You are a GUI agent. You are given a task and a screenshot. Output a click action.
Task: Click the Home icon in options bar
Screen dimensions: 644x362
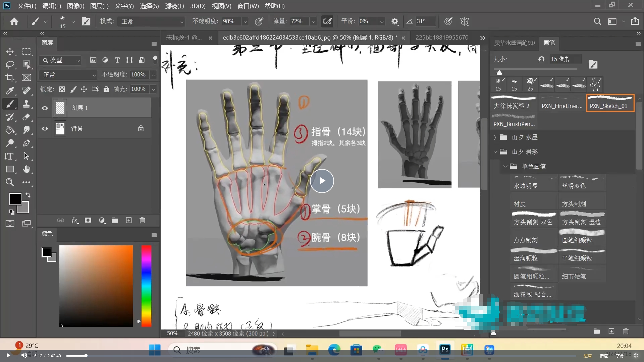pos(14,21)
